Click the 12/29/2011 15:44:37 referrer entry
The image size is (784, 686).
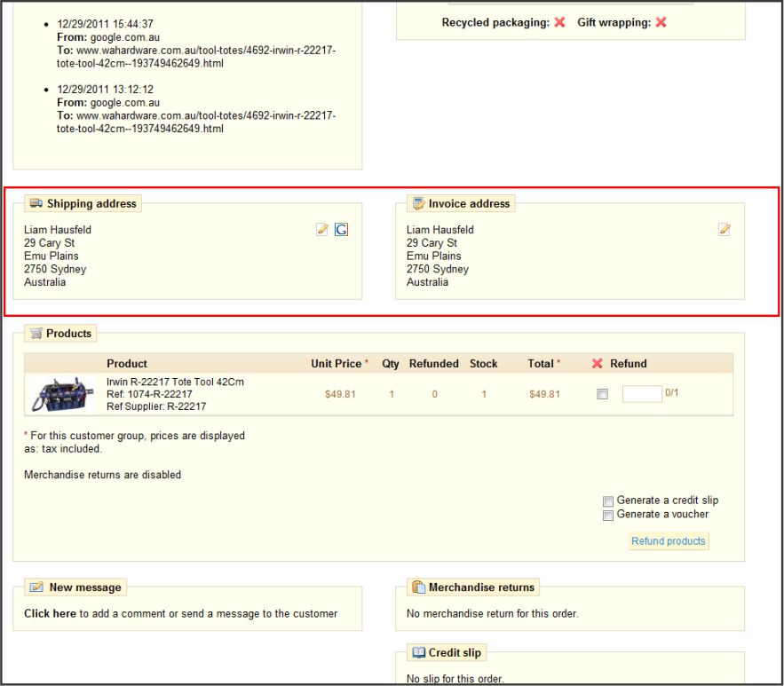[x=196, y=43]
